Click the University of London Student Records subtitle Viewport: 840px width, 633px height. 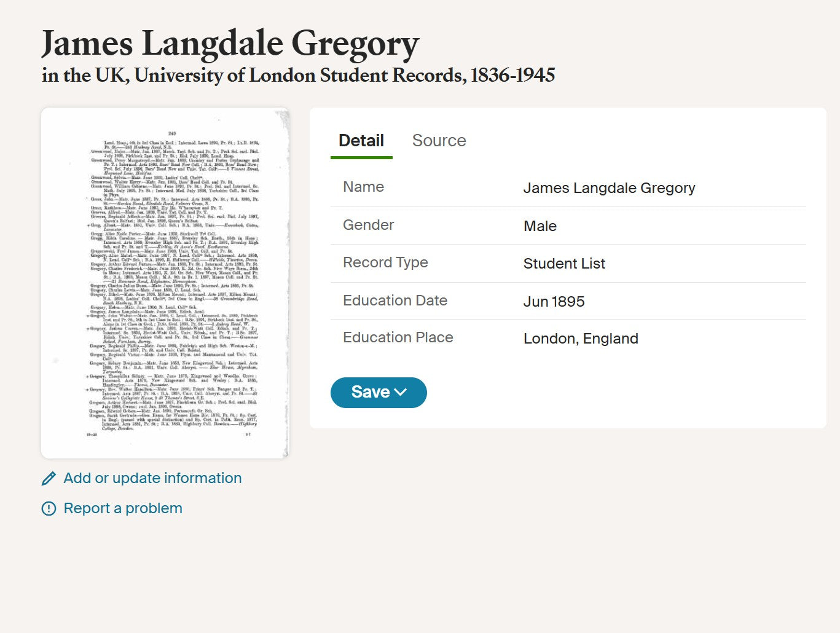[x=299, y=76]
